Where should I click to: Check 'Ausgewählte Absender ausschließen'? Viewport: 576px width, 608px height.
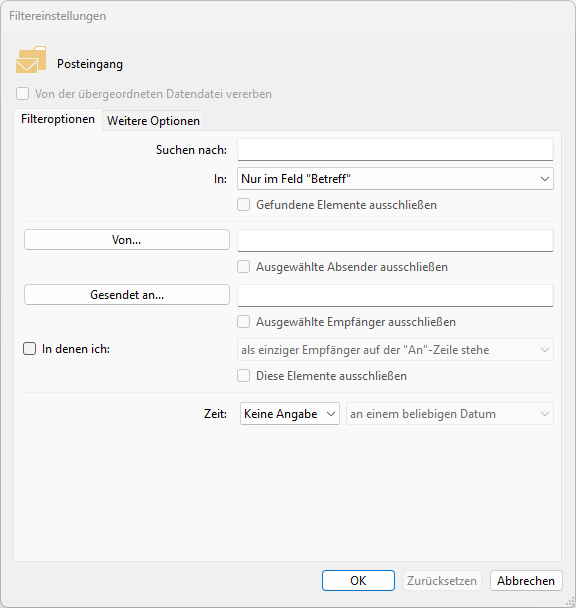point(244,267)
